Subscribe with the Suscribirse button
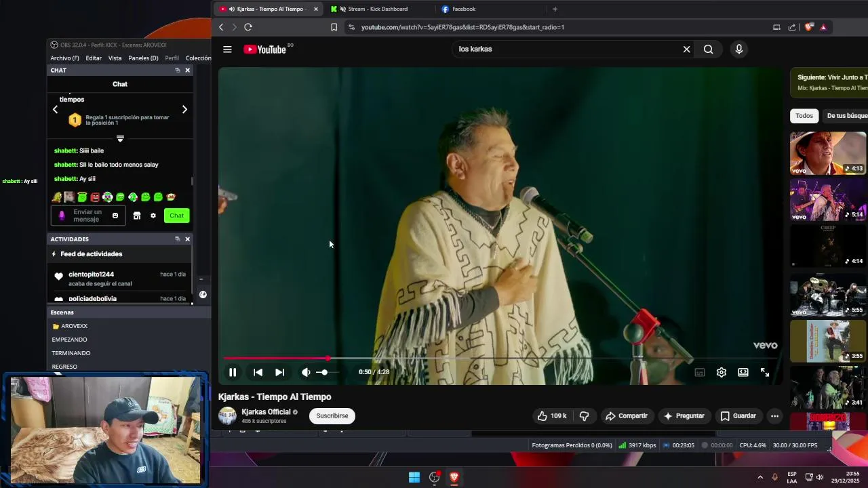Screen dimensions: 868x488 click(x=332, y=415)
